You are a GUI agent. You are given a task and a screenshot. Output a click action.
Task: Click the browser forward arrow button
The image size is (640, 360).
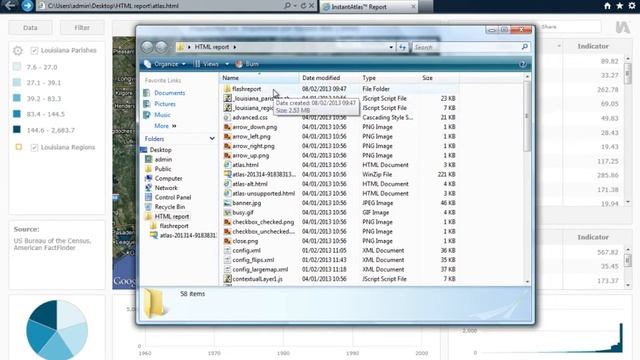click(x=27, y=6)
